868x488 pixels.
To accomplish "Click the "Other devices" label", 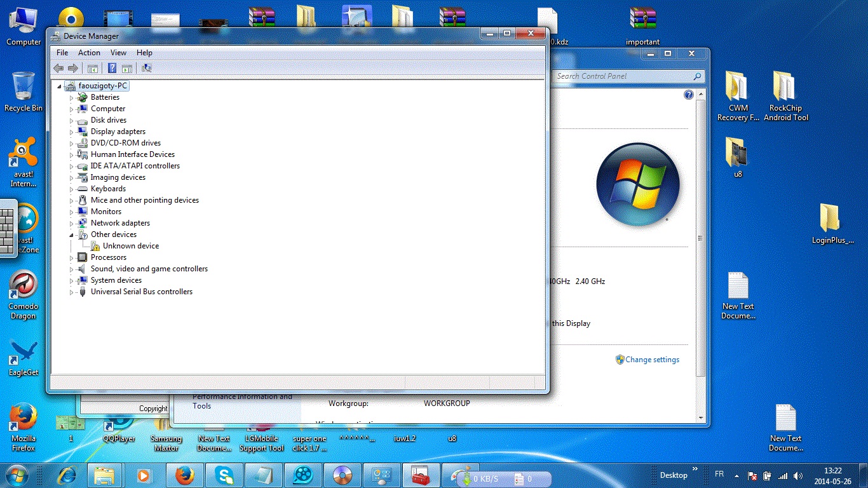I will coord(114,234).
